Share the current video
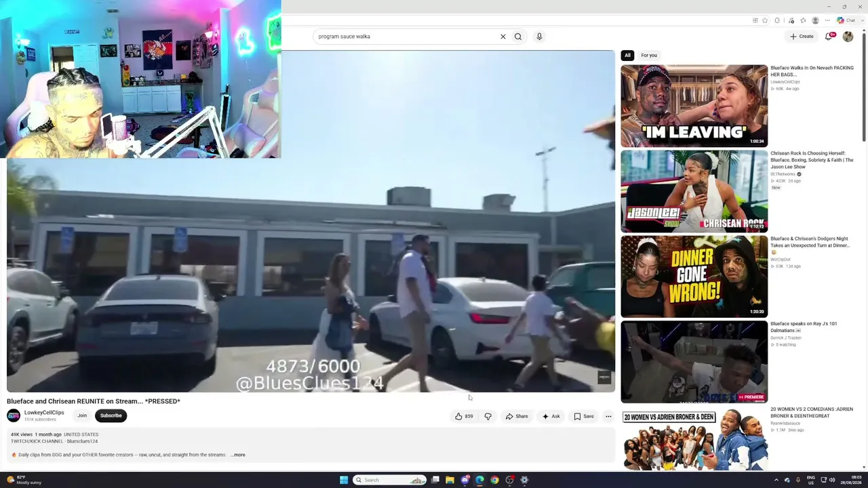The image size is (868, 488). click(x=517, y=416)
